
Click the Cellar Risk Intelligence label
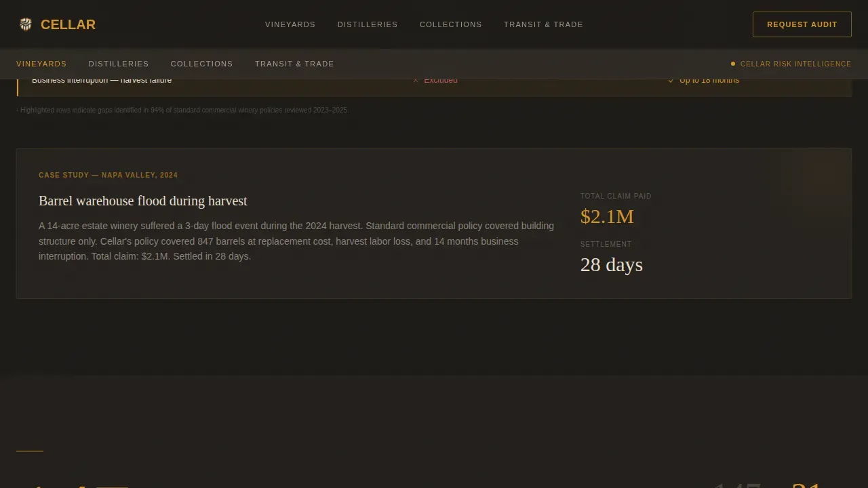click(795, 64)
